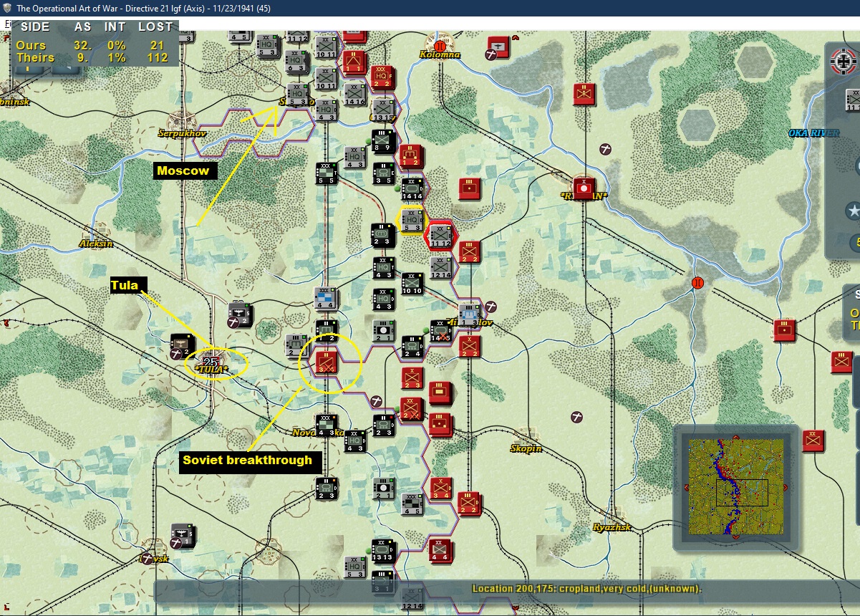This screenshot has width=860, height=616.
Task: Select the black armored division 13-13
Action: (383, 550)
